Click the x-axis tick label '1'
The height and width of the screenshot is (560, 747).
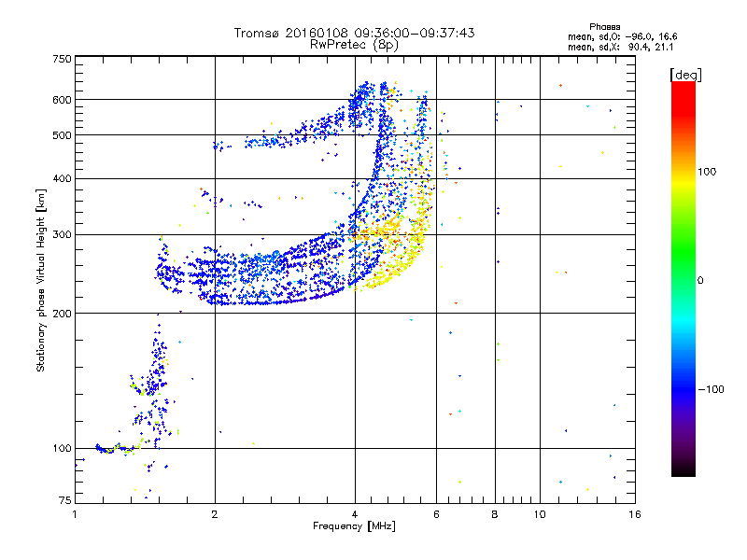75,514
